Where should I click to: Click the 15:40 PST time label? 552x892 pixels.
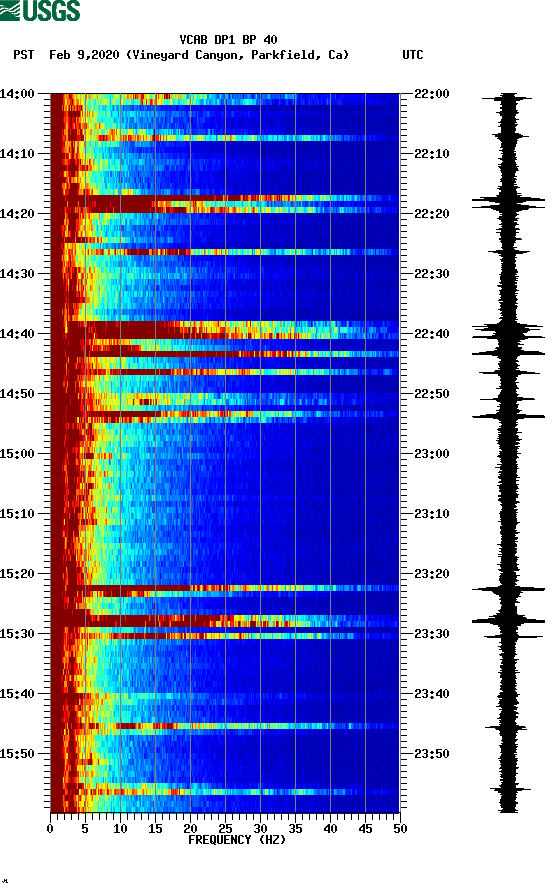[17, 694]
